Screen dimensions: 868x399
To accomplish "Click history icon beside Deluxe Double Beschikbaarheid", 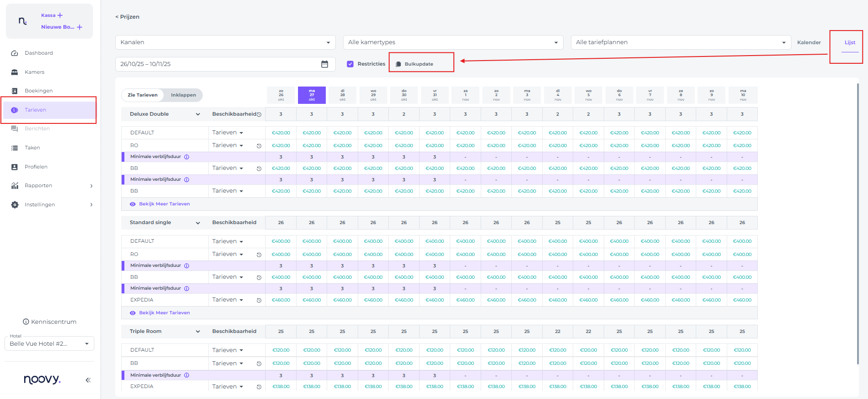I will pyautogui.click(x=259, y=115).
